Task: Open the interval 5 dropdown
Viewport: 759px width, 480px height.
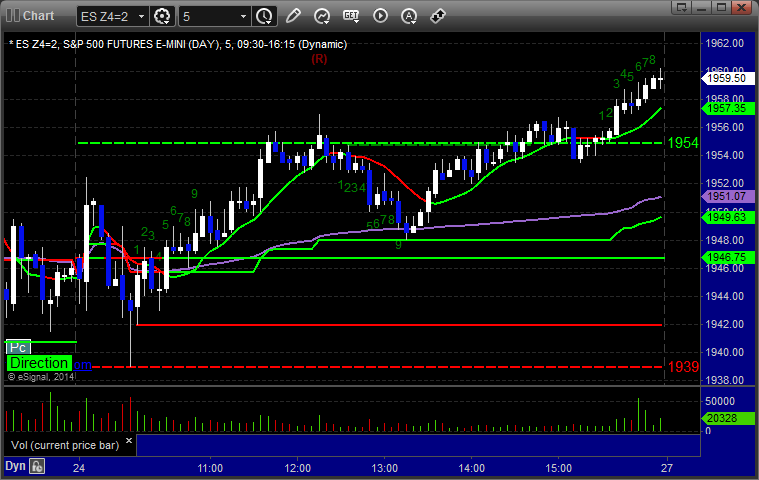Action: [243, 16]
